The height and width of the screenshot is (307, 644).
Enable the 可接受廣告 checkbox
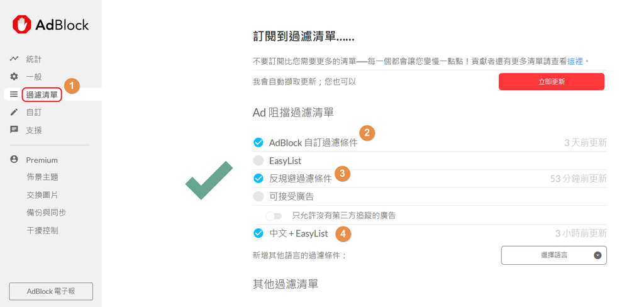(x=258, y=196)
